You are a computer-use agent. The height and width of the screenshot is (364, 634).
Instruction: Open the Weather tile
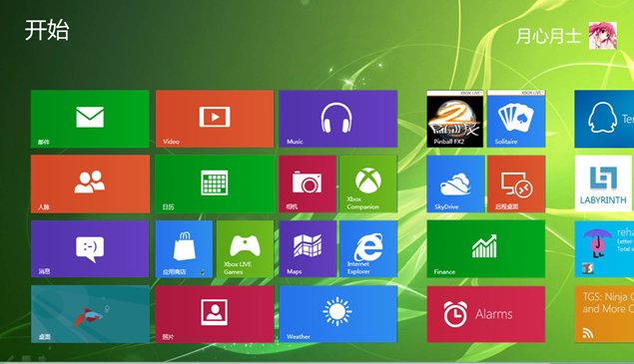(x=338, y=314)
